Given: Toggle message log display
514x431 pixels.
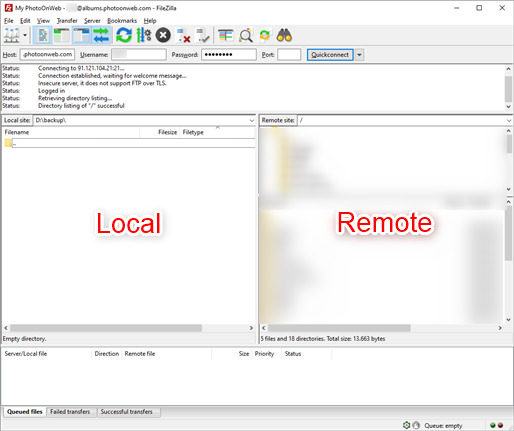Looking at the screenshot, I should (x=43, y=35).
